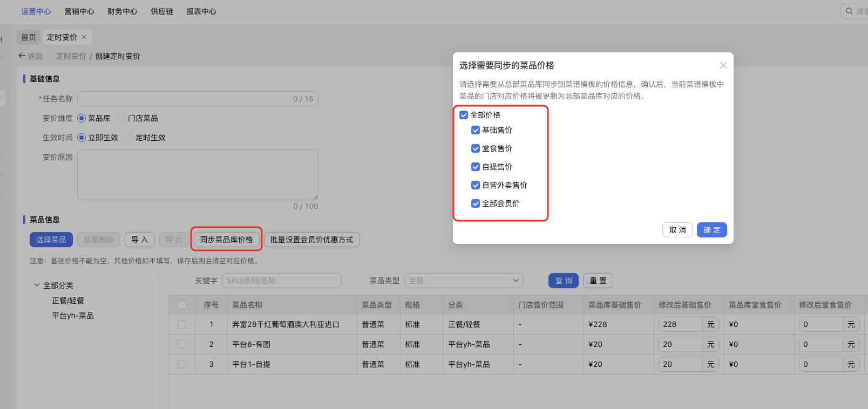Click the 取消 button in dialog

click(677, 230)
